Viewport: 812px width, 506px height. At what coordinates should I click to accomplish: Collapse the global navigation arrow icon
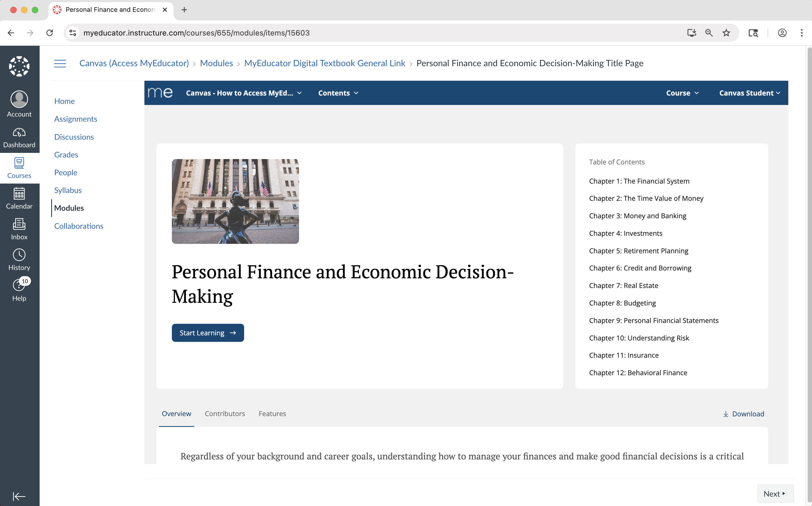pyautogui.click(x=19, y=496)
